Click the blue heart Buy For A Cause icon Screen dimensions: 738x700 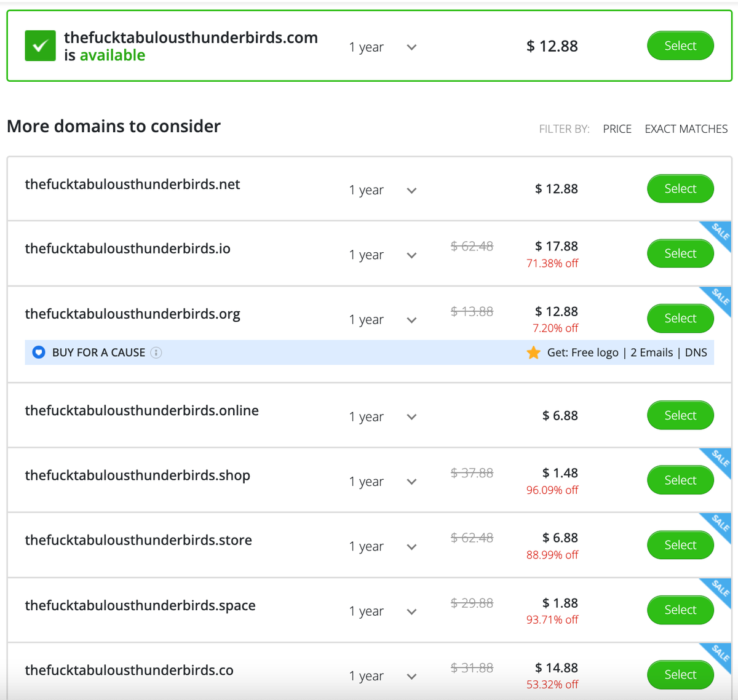39,352
